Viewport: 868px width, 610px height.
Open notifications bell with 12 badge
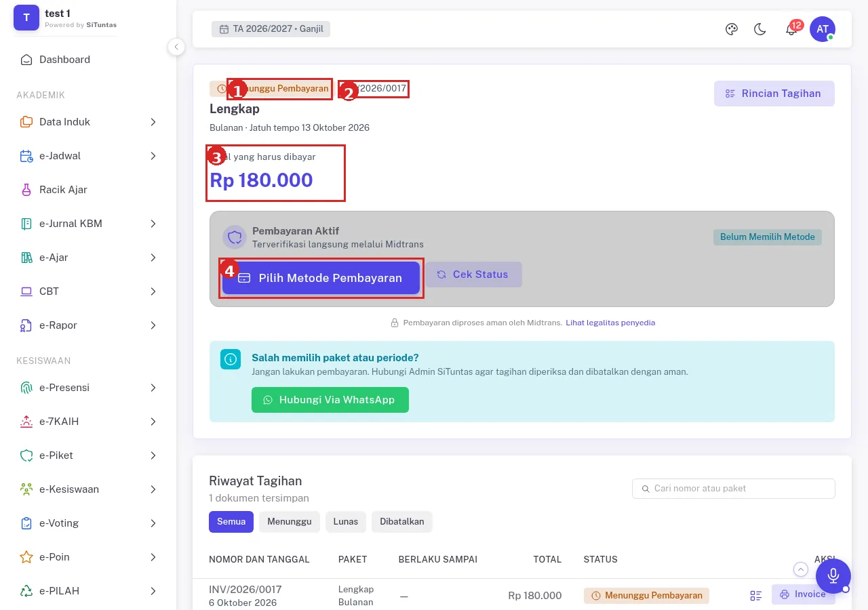pos(791,29)
